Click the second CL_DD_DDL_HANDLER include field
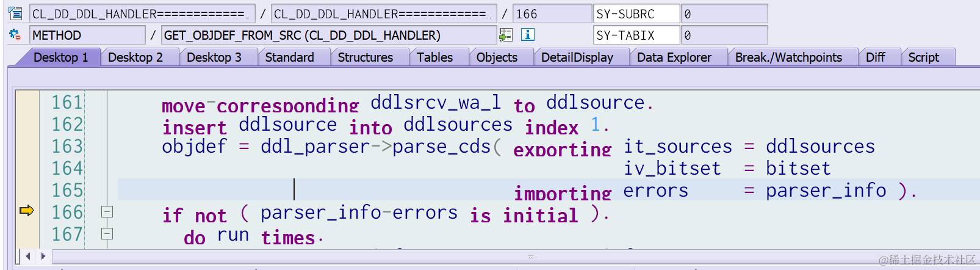Screen dimensions: 980x270 pos(384,13)
